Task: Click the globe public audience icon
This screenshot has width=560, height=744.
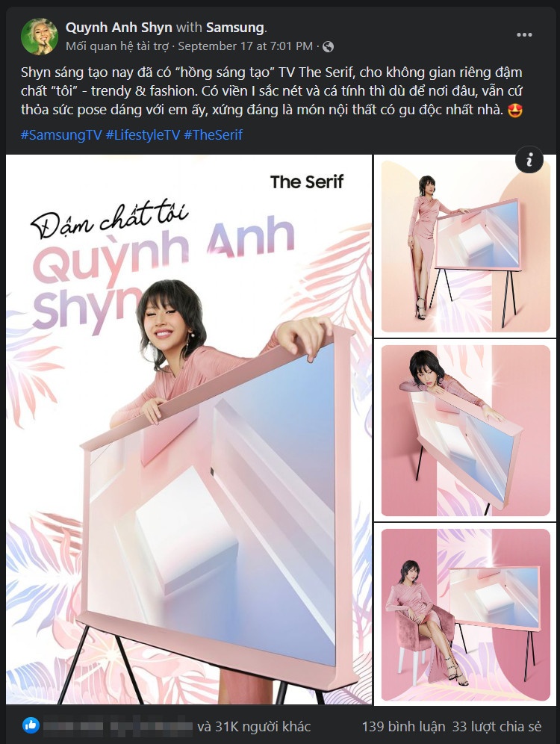Action: [x=328, y=46]
